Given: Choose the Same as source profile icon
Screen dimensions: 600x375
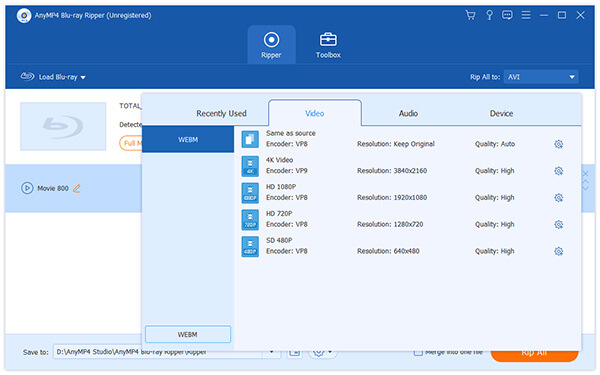Looking at the screenshot, I should click(250, 139).
